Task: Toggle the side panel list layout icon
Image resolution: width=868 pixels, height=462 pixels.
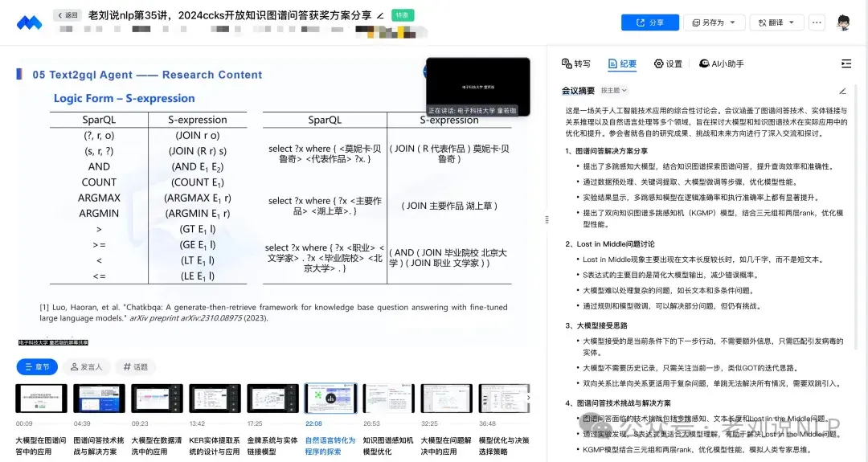Action: click(x=845, y=63)
